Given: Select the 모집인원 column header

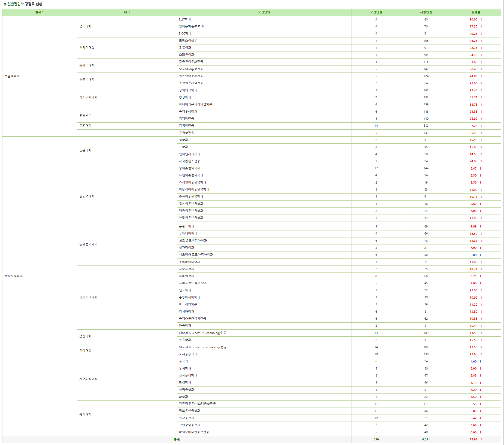Looking at the screenshot, I should pyautogui.click(x=376, y=12).
